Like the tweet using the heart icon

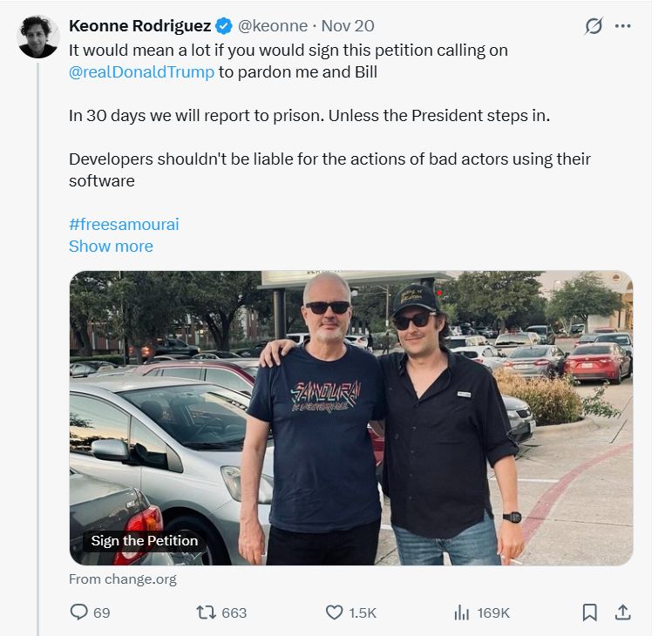pyautogui.click(x=334, y=612)
